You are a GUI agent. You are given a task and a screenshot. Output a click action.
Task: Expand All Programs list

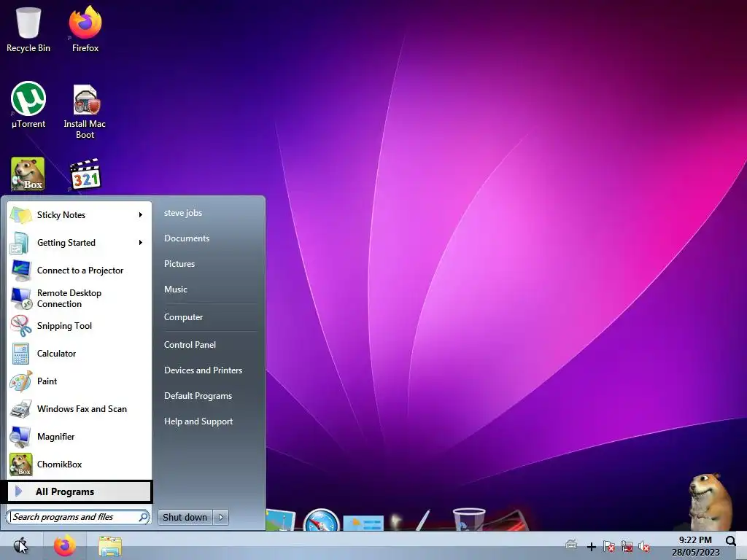80,492
